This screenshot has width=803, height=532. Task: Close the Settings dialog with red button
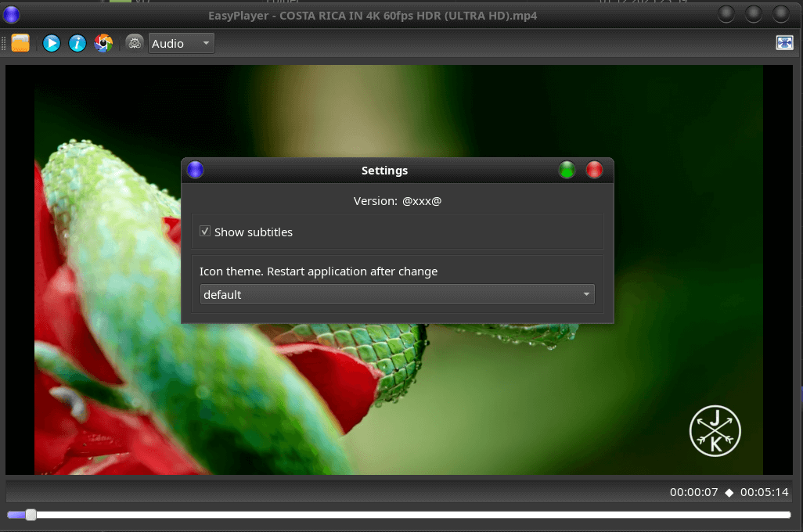coord(595,170)
